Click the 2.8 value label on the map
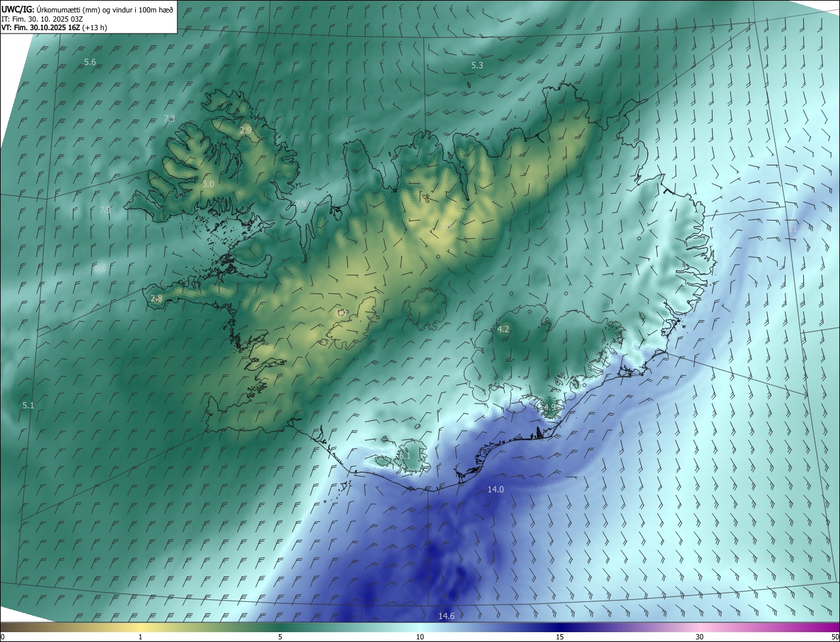This screenshot has height=642, width=840. pos(156,298)
